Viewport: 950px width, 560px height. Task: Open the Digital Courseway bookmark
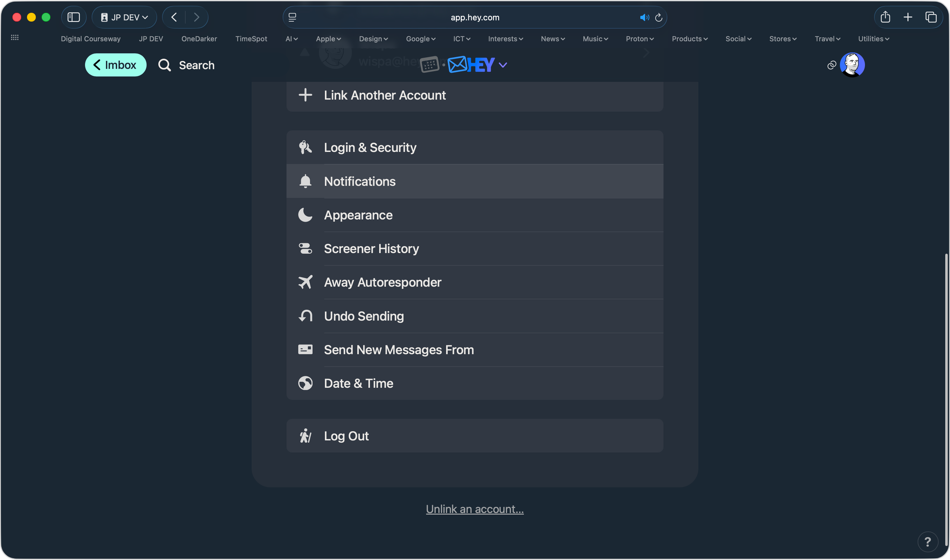tap(91, 39)
